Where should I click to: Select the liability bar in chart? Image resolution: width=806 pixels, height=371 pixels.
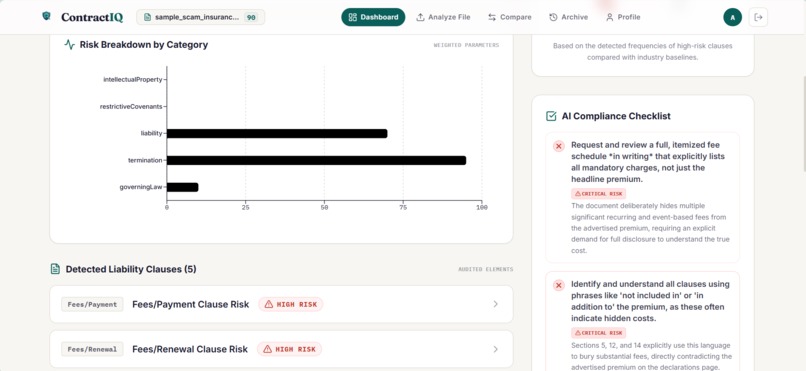click(277, 134)
